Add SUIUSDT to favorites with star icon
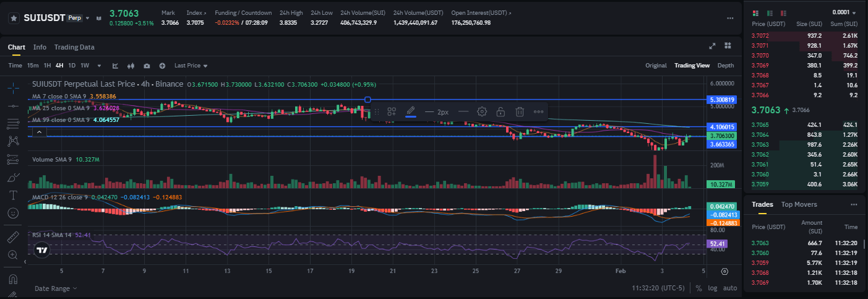Screen dimensions: 868x299 coord(13,18)
